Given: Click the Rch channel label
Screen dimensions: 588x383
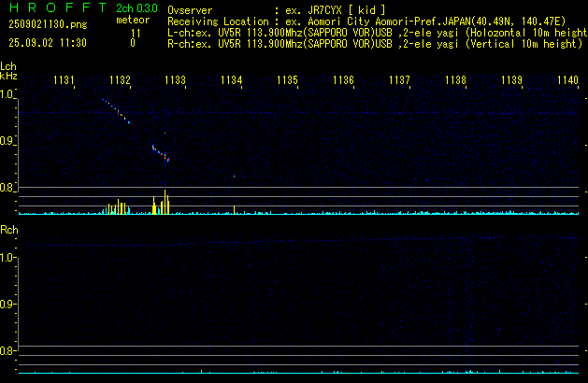Looking at the screenshot, I should (x=9, y=230).
